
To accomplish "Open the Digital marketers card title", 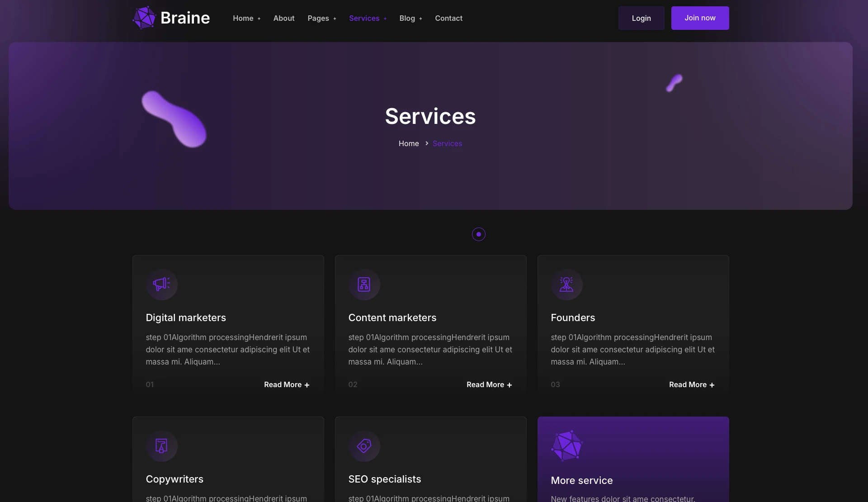I will point(186,317).
